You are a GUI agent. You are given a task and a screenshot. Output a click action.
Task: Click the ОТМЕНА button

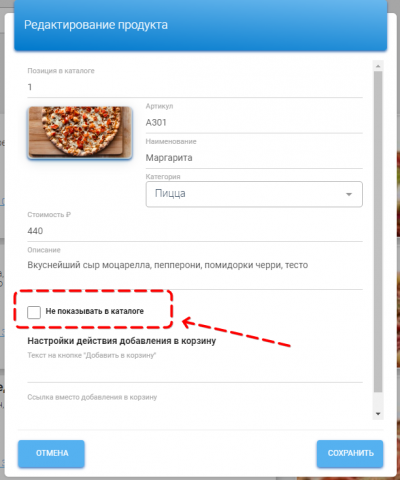coord(51,453)
